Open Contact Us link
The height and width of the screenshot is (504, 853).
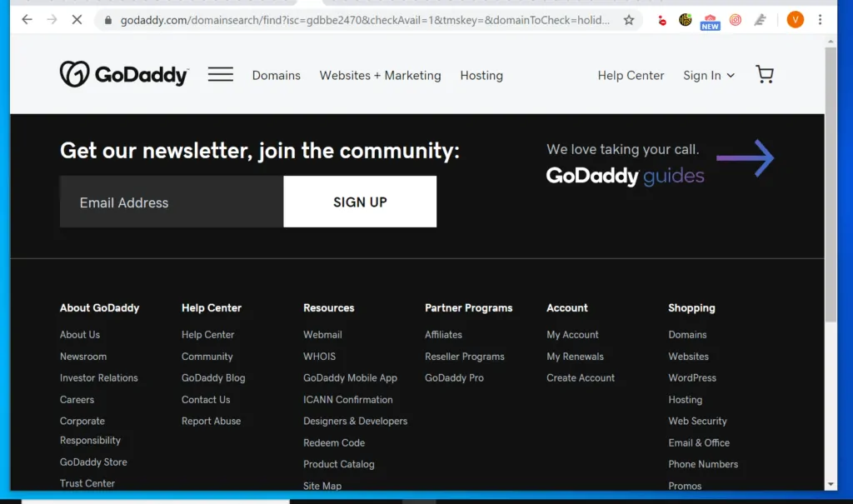[x=206, y=400]
